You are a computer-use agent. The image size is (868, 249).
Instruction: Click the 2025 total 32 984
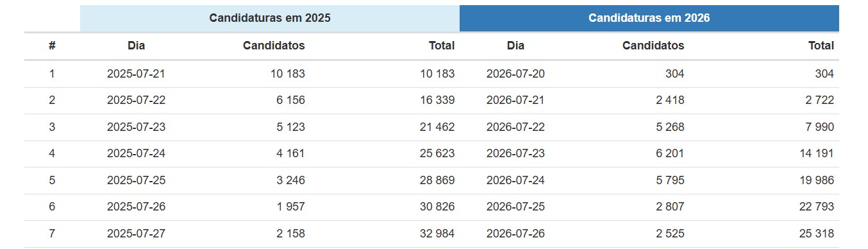(437, 234)
